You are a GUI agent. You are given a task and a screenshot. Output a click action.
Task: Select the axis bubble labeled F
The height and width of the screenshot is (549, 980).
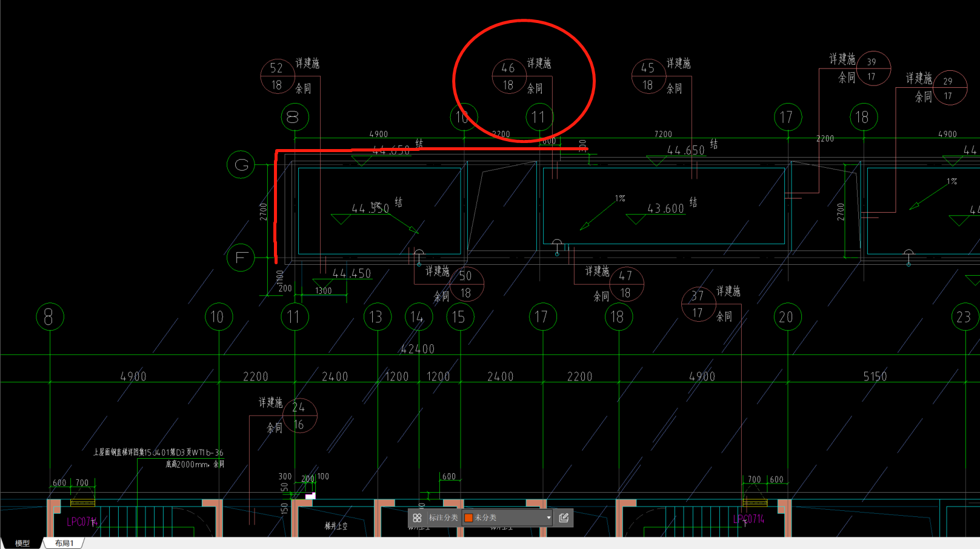click(241, 258)
